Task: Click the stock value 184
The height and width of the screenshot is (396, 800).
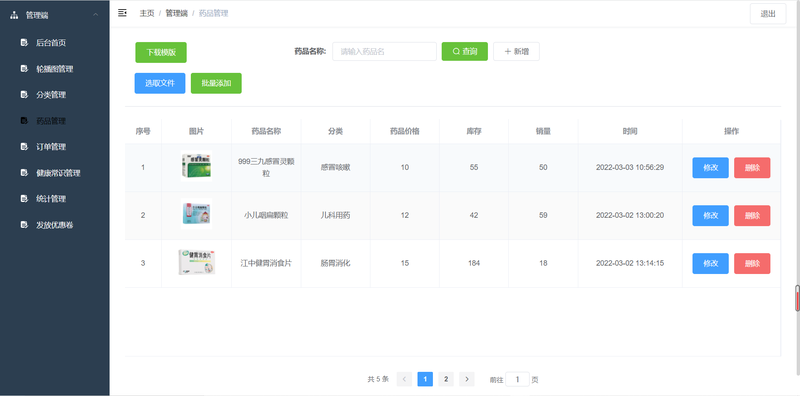Action: (x=474, y=263)
